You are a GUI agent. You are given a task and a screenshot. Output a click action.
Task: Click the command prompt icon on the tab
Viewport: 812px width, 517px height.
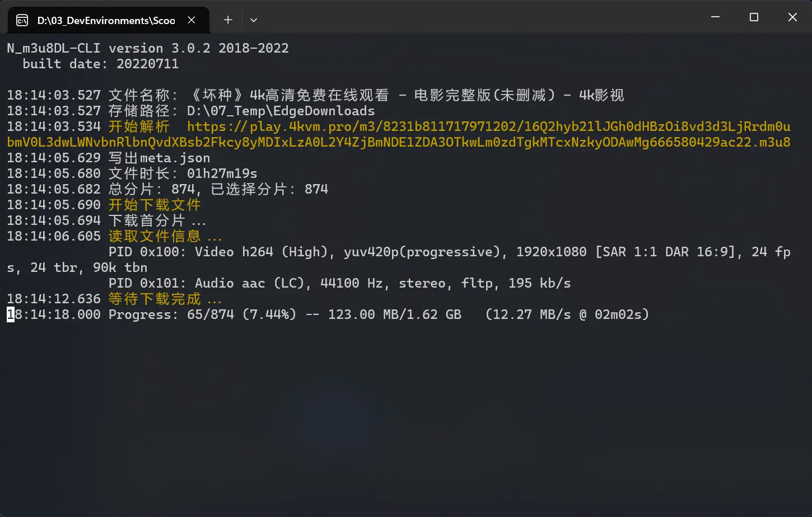pos(22,21)
